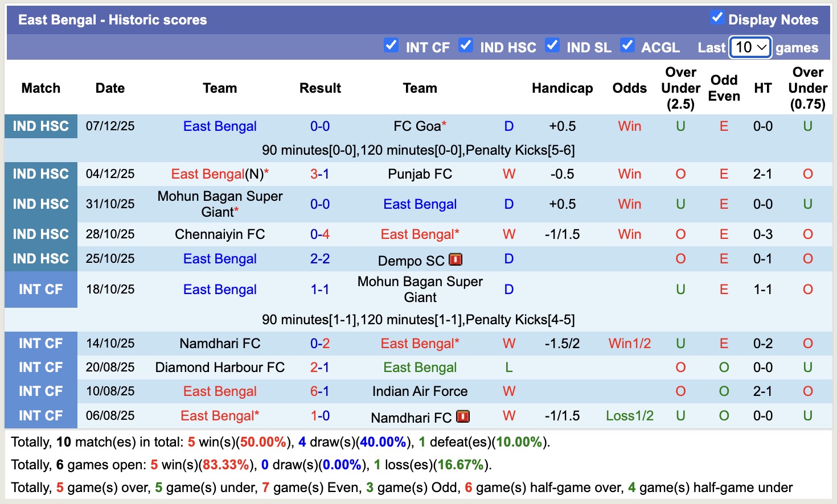
Task: Click the INT CF badge on the Indian Air Force row
Action: (x=40, y=391)
